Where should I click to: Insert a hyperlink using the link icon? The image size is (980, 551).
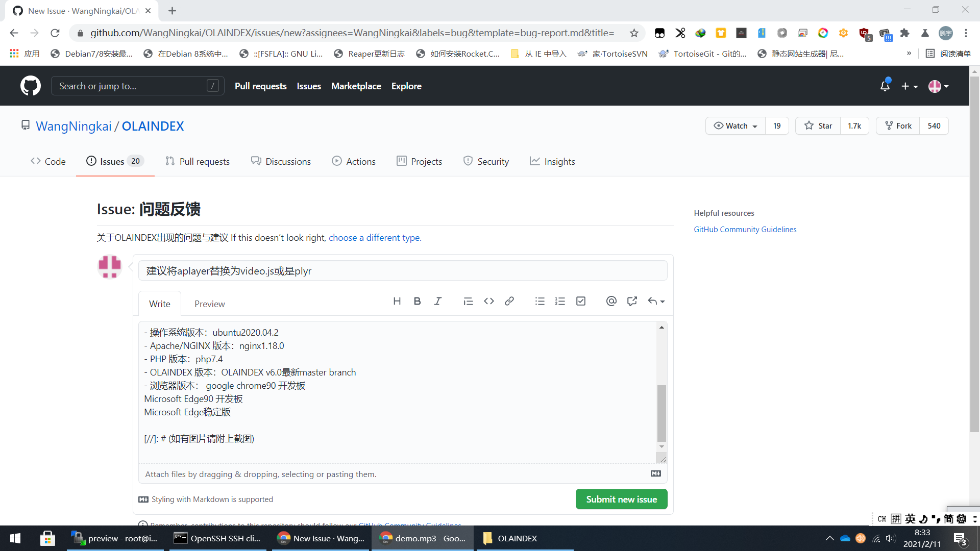point(509,301)
